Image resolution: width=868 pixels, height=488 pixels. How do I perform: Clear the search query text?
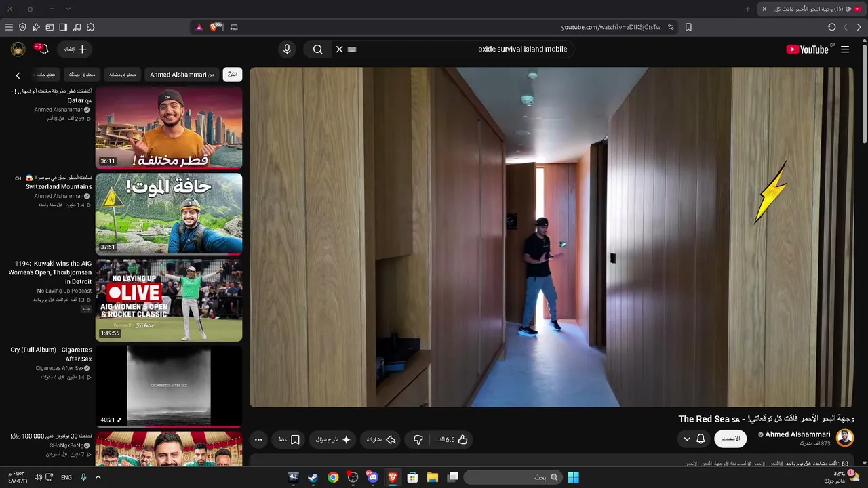click(x=340, y=49)
